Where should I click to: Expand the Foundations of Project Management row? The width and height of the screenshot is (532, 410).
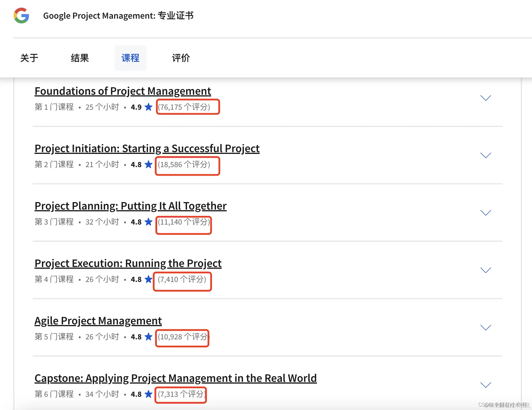(x=485, y=98)
